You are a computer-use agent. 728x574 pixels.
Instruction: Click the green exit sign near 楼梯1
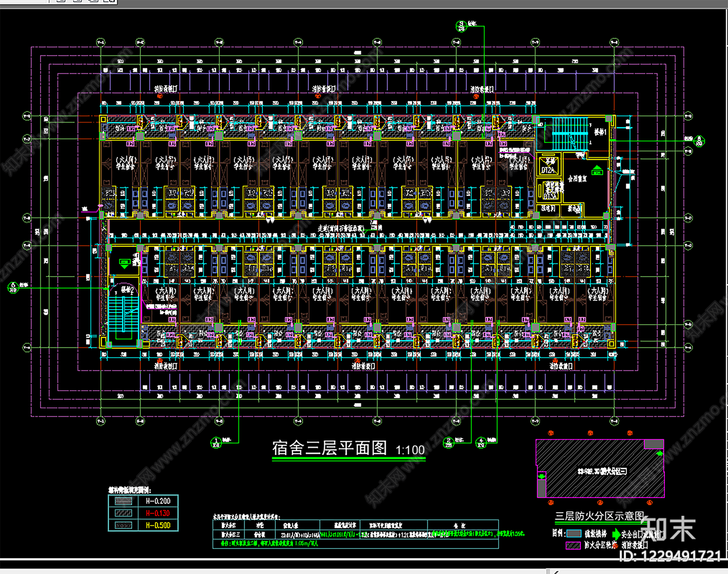[597, 171]
